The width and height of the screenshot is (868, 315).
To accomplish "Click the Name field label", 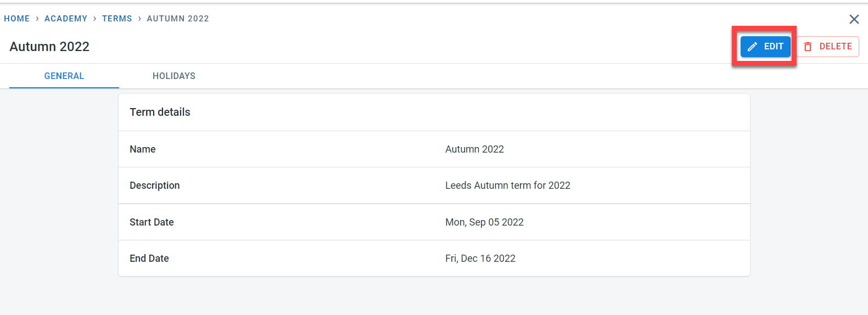I will point(143,149).
